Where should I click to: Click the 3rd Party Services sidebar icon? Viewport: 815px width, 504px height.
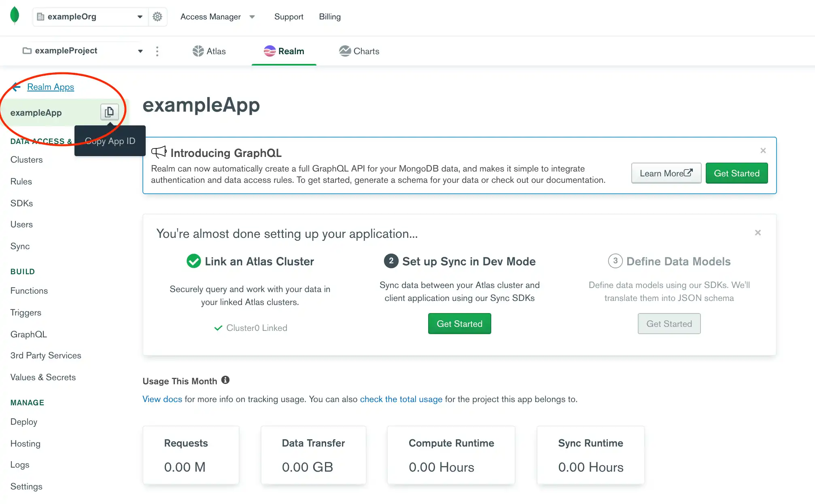click(45, 356)
